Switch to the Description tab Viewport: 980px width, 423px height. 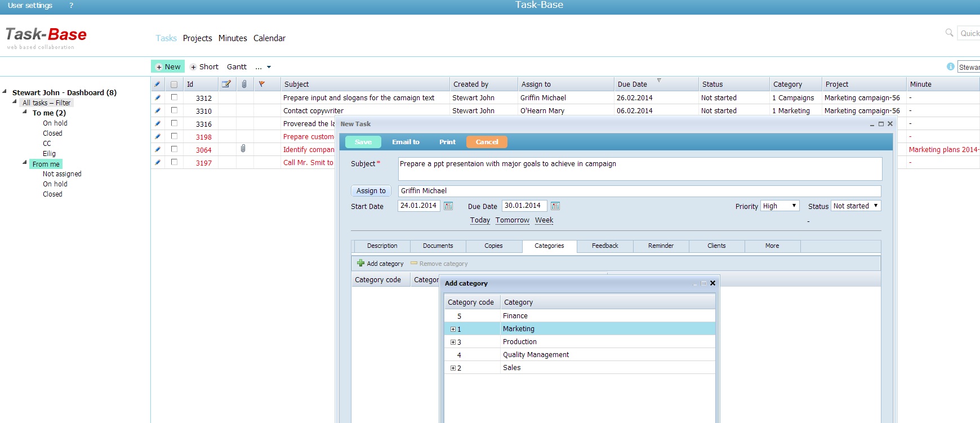[x=382, y=246]
